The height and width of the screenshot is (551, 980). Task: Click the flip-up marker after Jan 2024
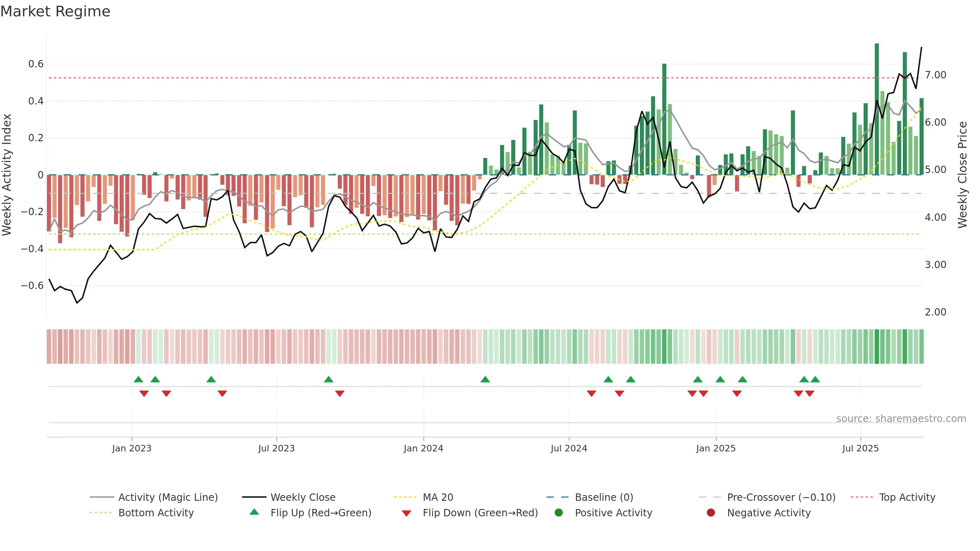pyautogui.click(x=485, y=379)
